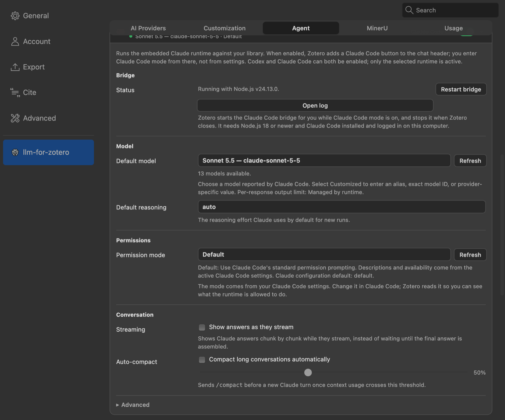
Task: Click the llm-for-zotero brain icon
Action: (15, 152)
